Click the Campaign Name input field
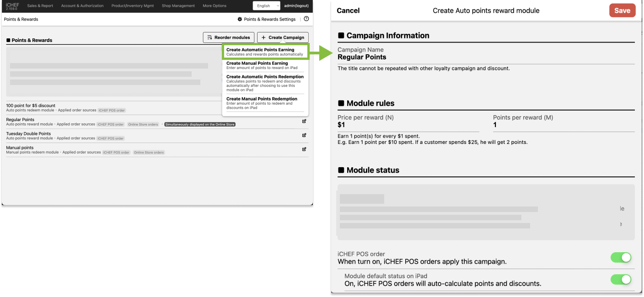 [x=486, y=57]
